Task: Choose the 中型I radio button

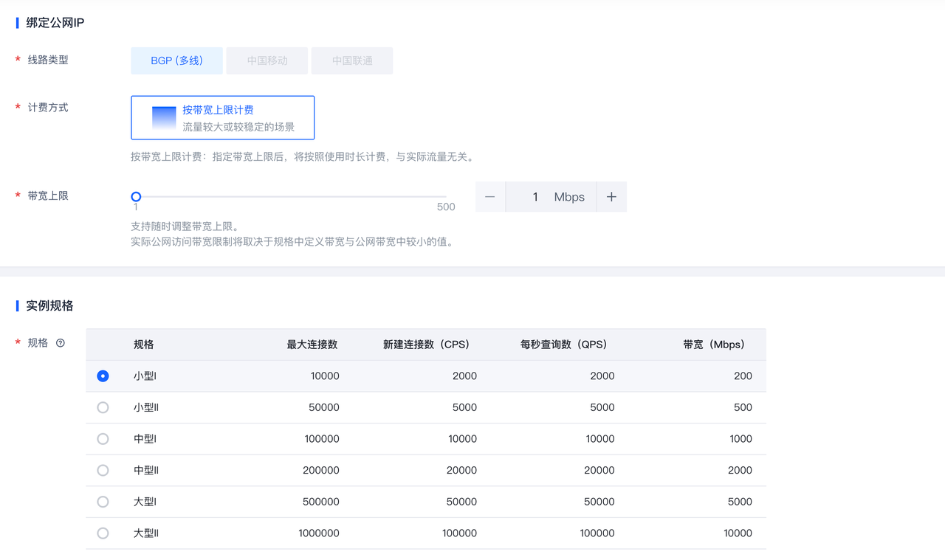Action: 103,439
